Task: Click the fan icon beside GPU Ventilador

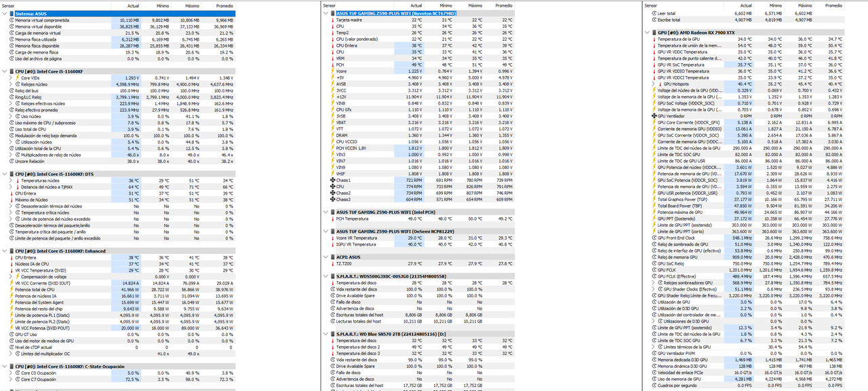Action: [x=653, y=116]
